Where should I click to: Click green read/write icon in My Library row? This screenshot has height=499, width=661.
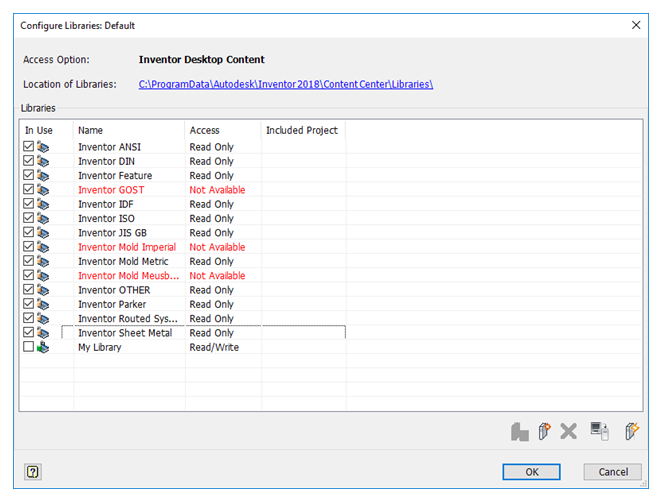(x=43, y=348)
